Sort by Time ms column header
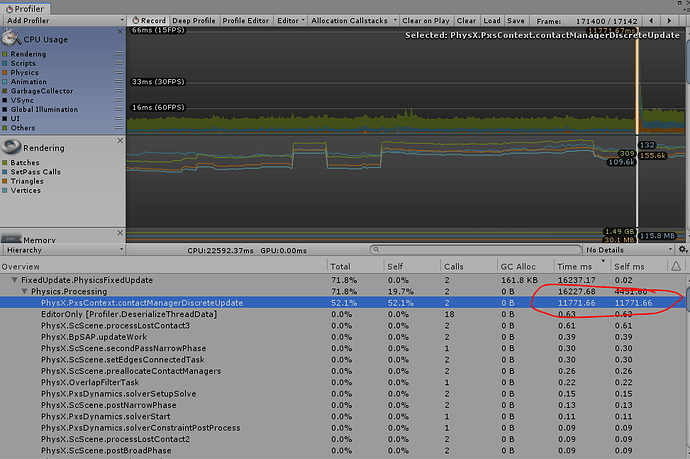Viewport: 690px width, 459px height. (x=580, y=266)
